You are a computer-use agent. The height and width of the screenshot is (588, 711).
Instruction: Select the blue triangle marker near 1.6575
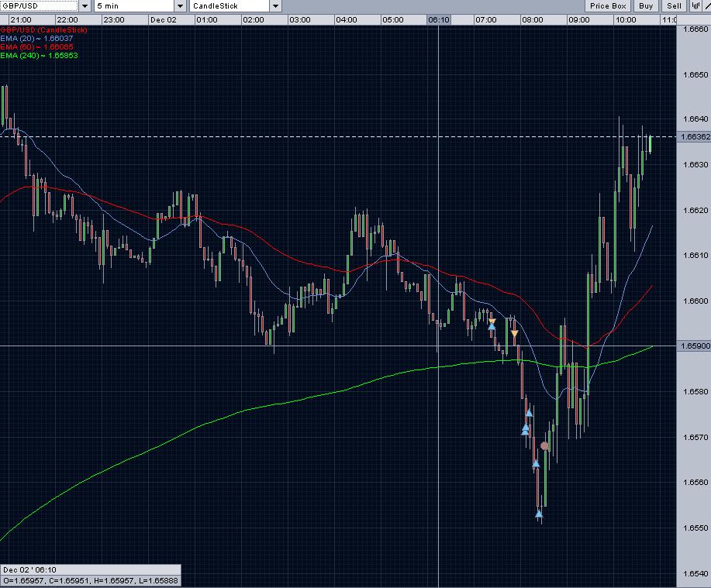[x=529, y=413]
